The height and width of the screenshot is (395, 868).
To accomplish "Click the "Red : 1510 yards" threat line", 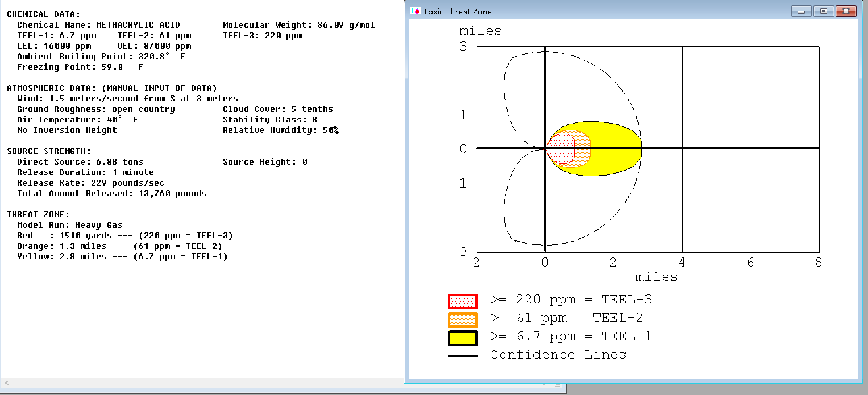I will (x=125, y=236).
